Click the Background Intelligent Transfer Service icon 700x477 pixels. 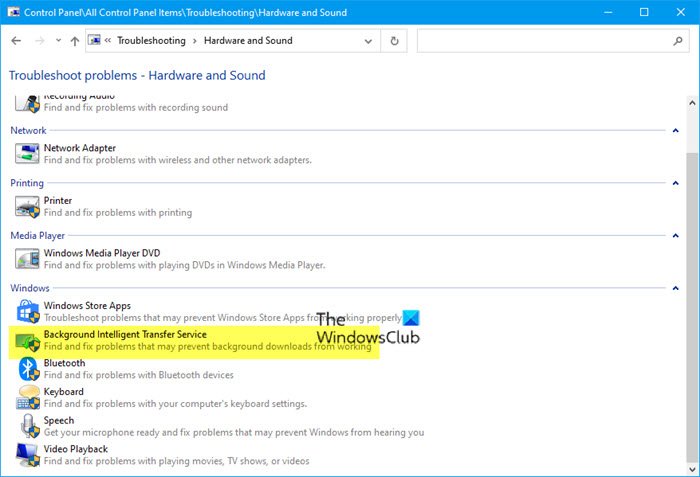pos(28,341)
